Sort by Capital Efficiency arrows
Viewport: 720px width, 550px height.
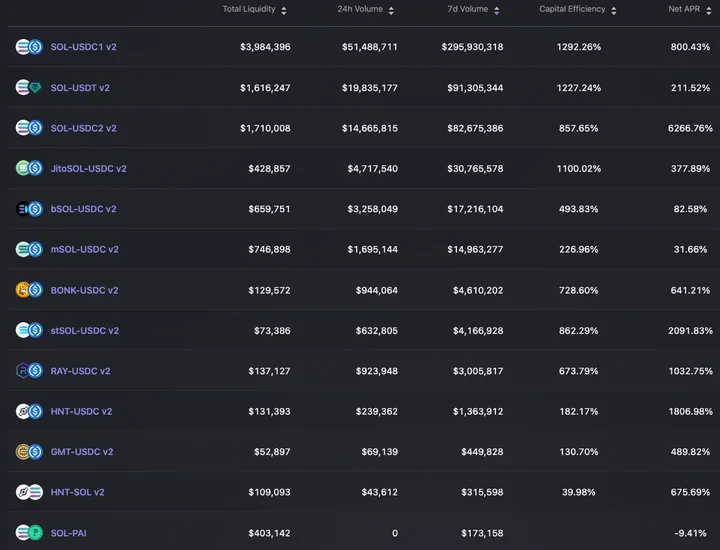pos(614,11)
